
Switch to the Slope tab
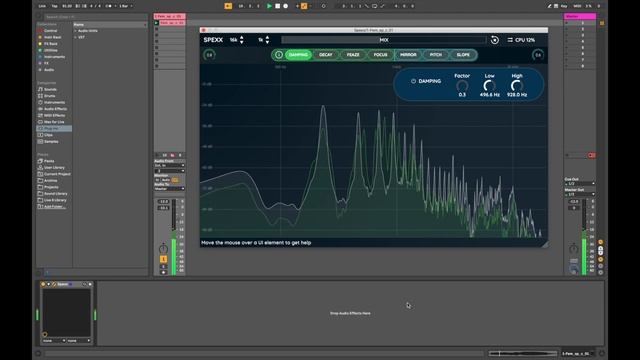[463, 55]
